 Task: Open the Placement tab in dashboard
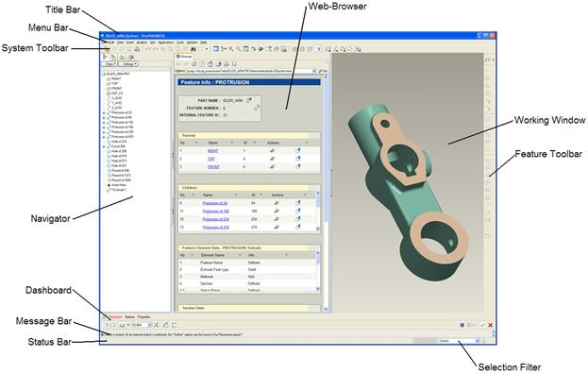tap(115, 317)
